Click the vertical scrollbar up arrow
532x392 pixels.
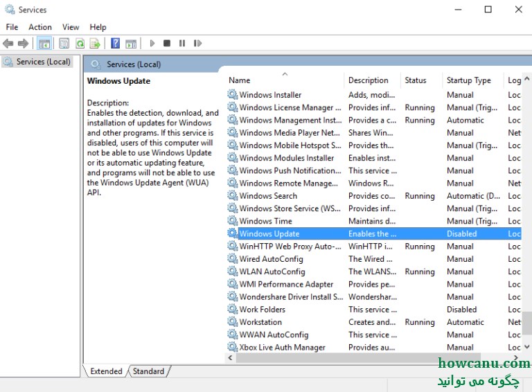click(x=526, y=79)
